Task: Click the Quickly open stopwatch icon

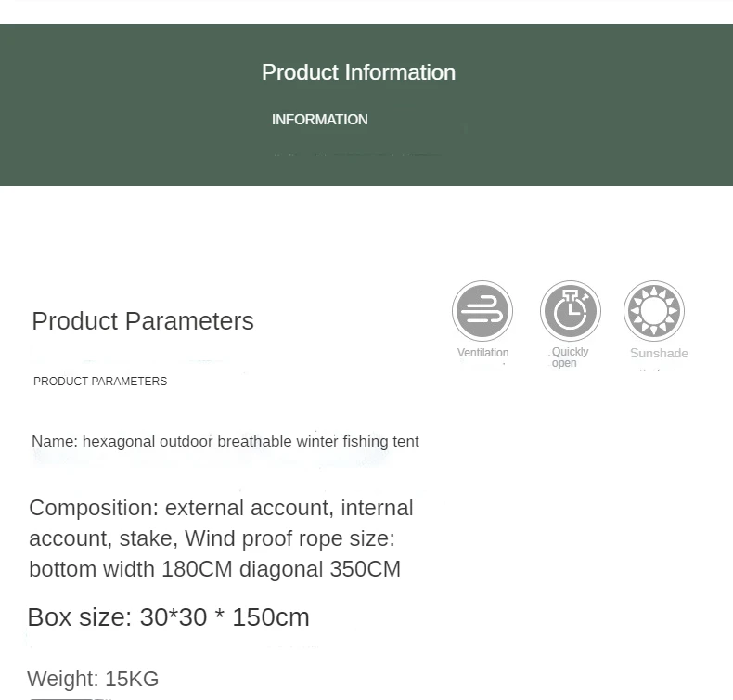Action: pos(571,311)
